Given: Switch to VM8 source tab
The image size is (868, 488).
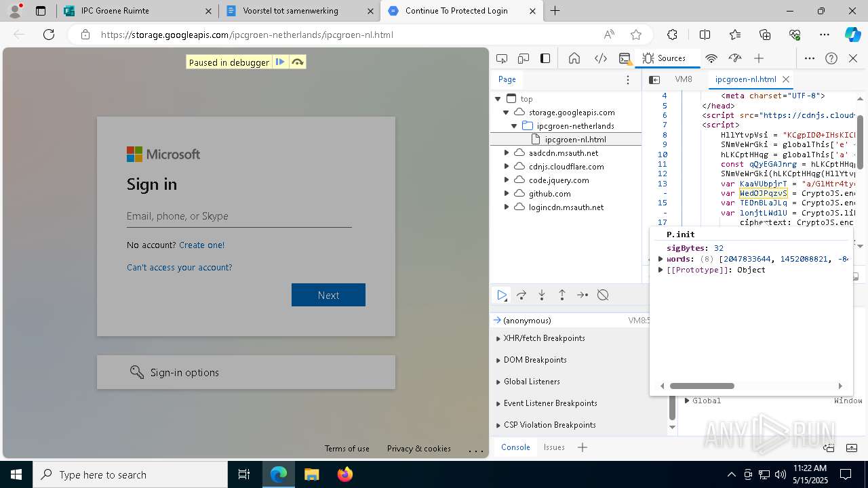Looking at the screenshot, I should point(684,79).
